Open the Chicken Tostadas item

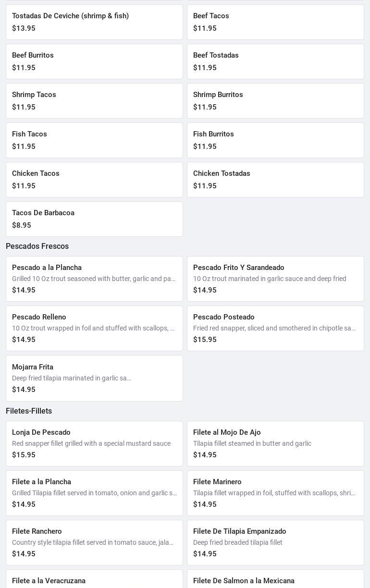[275, 180]
